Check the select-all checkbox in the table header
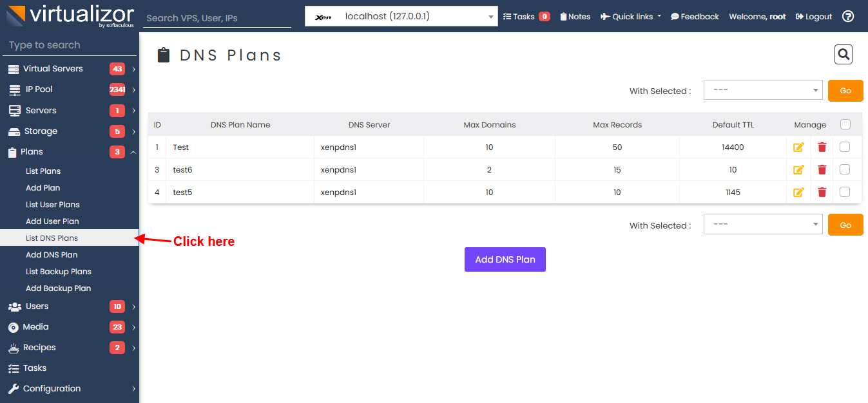 tap(845, 124)
